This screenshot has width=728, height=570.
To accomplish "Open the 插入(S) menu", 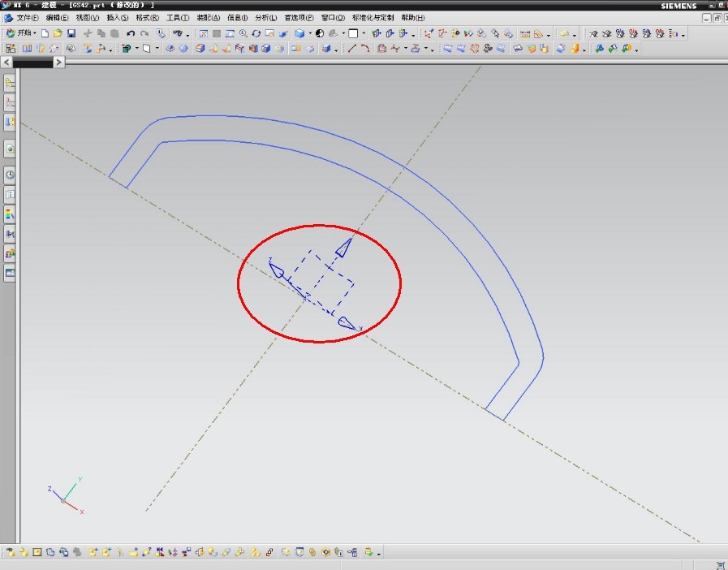I will click(x=118, y=18).
